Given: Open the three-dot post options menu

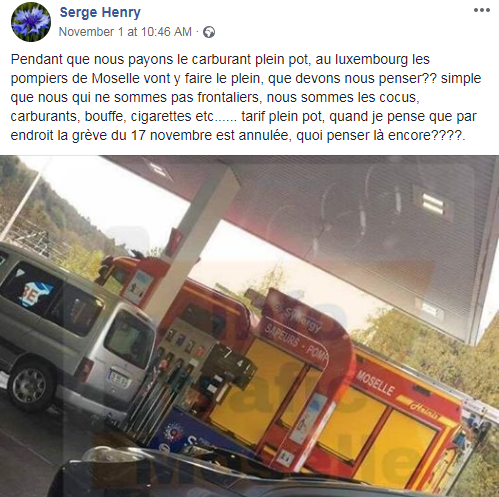Looking at the screenshot, I should click(x=482, y=10).
